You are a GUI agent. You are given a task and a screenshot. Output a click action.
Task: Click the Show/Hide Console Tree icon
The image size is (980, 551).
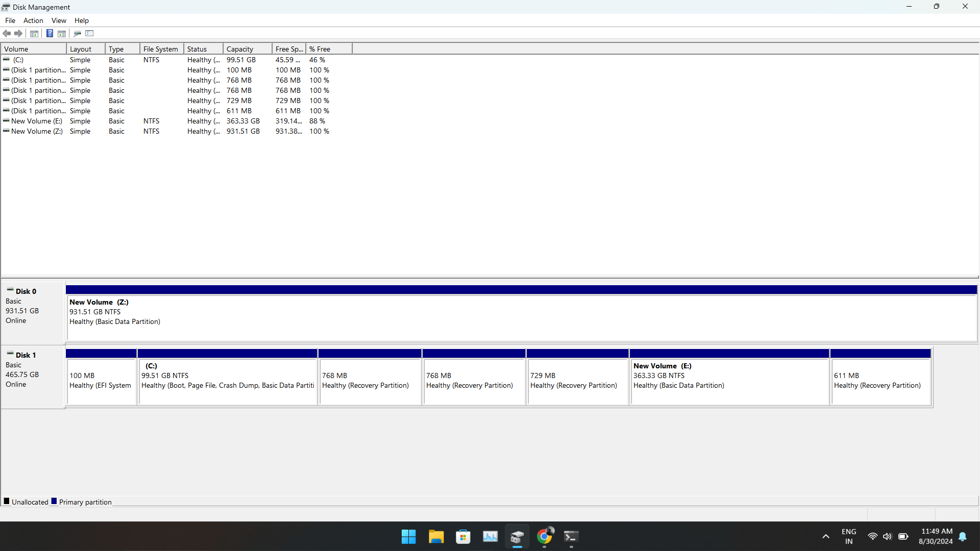[34, 33]
